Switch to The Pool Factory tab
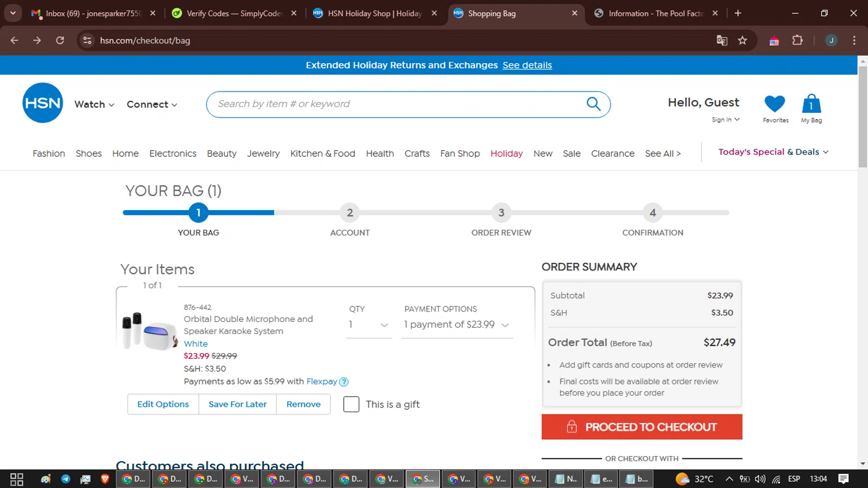Screen dimensions: 868x488 [x=656, y=13]
